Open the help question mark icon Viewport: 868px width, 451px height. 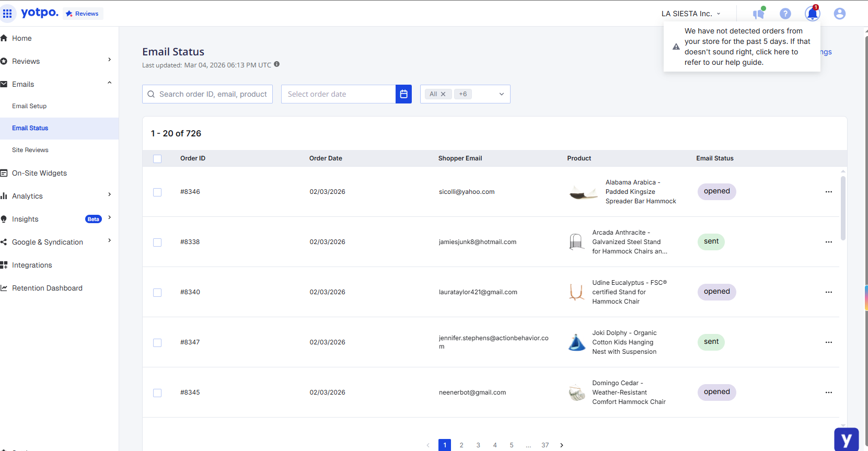click(785, 14)
